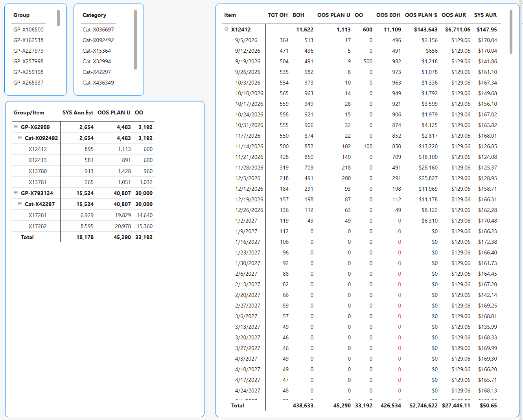This screenshot has height=420, width=523.
Task: Click the 9/19/2026 date row
Action: 248,61
